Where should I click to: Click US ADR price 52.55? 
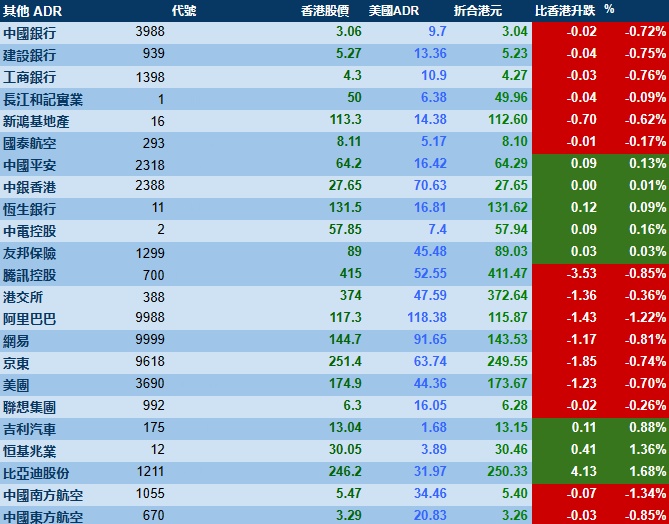[x=430, y=273]
